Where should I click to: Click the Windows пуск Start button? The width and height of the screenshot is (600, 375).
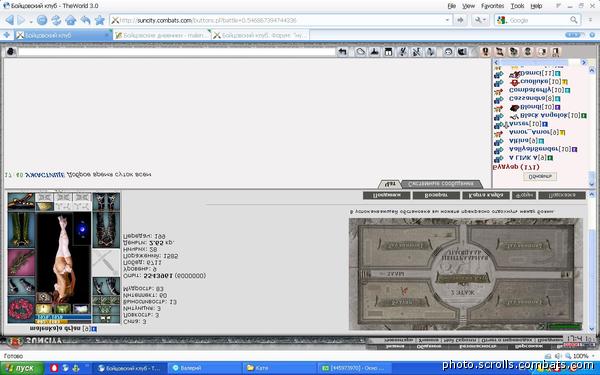click(x=22, y=368)
